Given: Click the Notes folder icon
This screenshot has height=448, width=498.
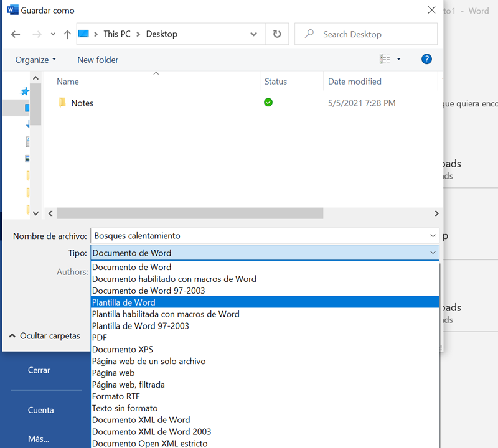Looking at the screenshot, I should 62,103.
